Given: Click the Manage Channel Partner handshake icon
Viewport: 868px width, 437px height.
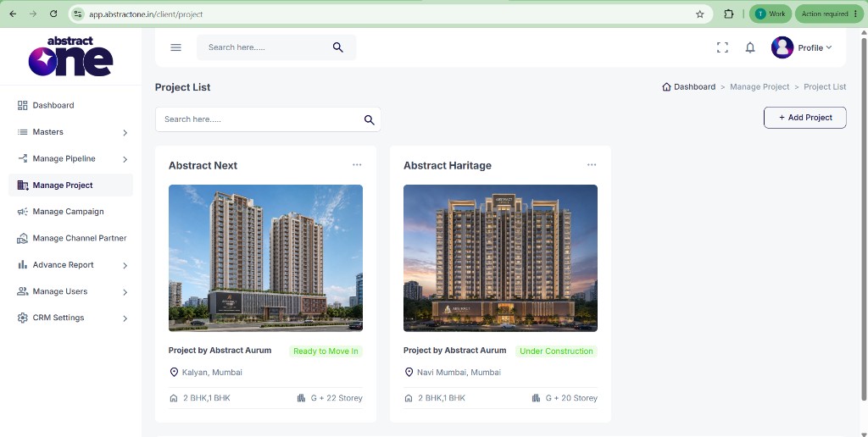Looking at the screenshot, I should [22, 239].
